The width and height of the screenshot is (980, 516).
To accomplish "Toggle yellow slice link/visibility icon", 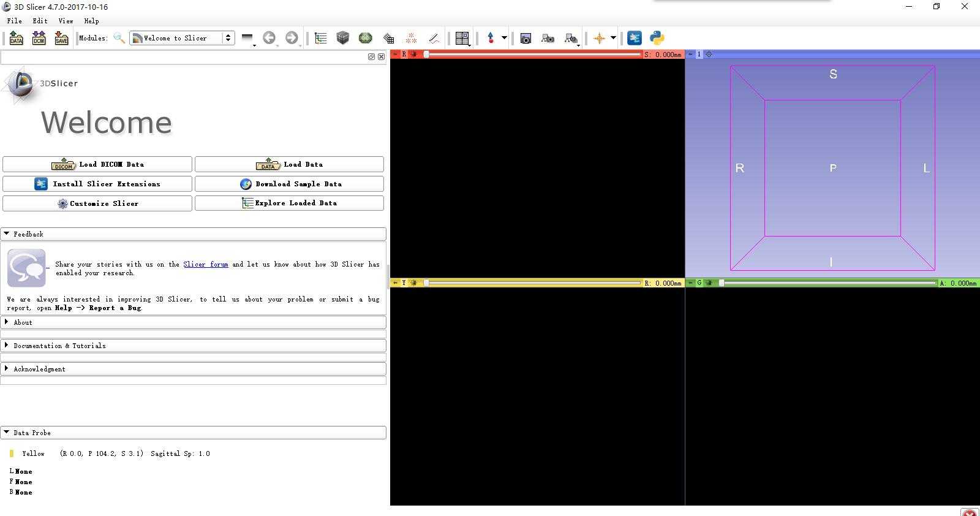I will click(414, 283).
